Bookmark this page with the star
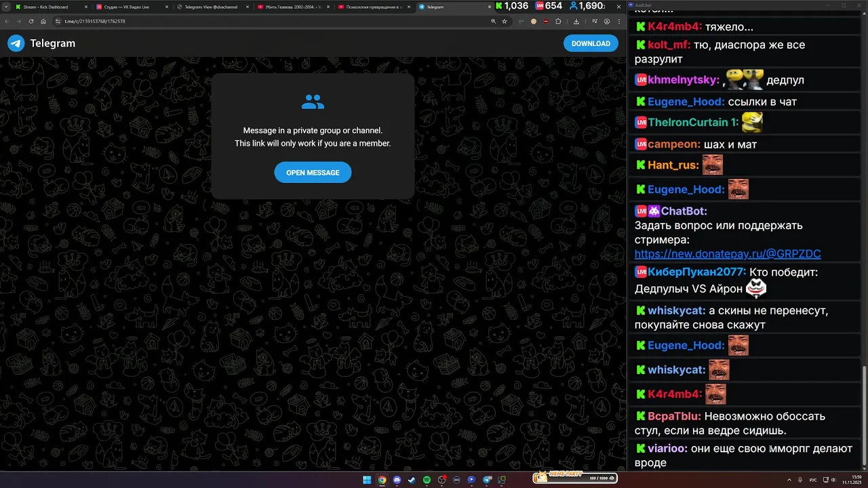Image resolution: width=868 pixels, height=488 pixels. (505, 21)
